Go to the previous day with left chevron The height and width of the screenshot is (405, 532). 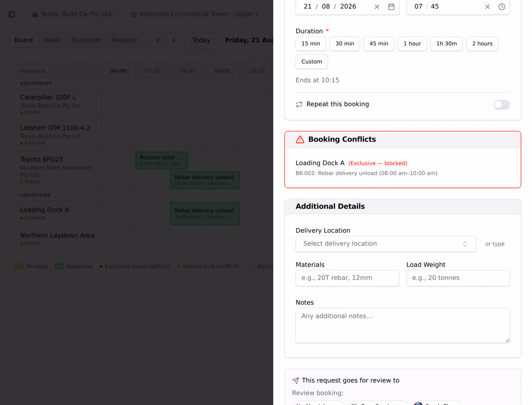(158, 41)
